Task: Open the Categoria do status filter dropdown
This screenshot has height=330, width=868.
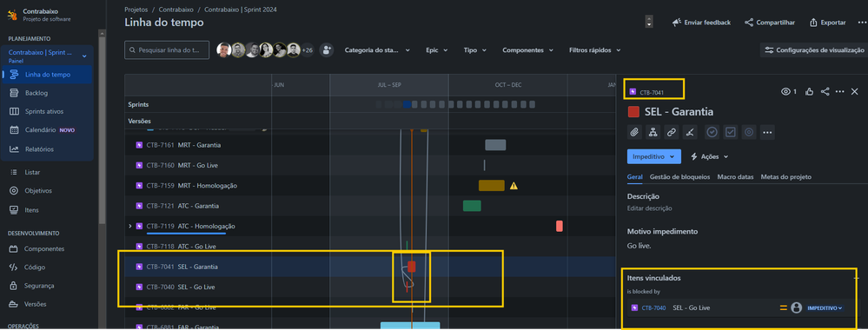Action: pyautogui.click(x=377, y=49)
